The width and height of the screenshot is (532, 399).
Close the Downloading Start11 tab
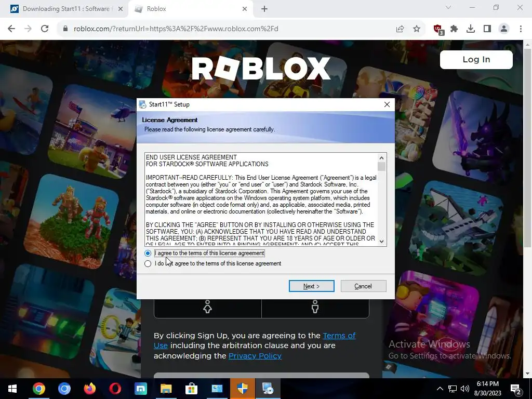[x=120, y=9]
